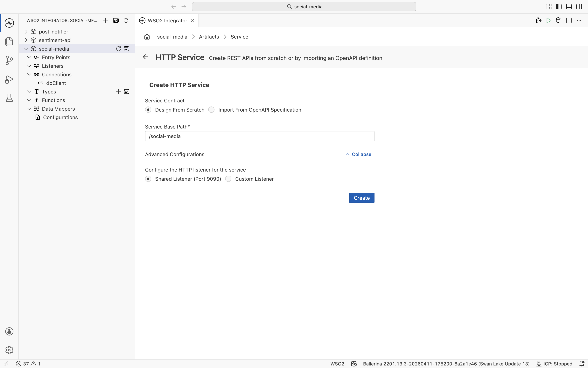
Task: Go to social-media breadcrumb
Action: (x=172, y=37)
